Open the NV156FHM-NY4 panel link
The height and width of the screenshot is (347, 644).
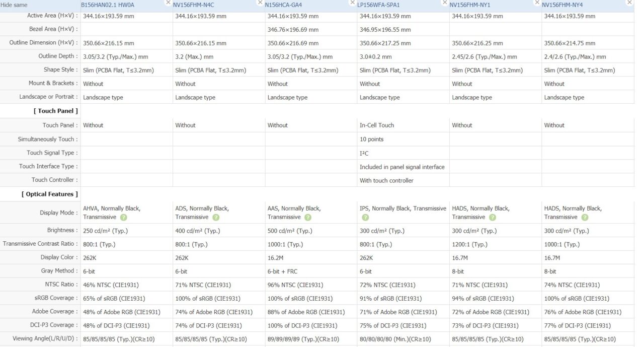pos(562,5)
